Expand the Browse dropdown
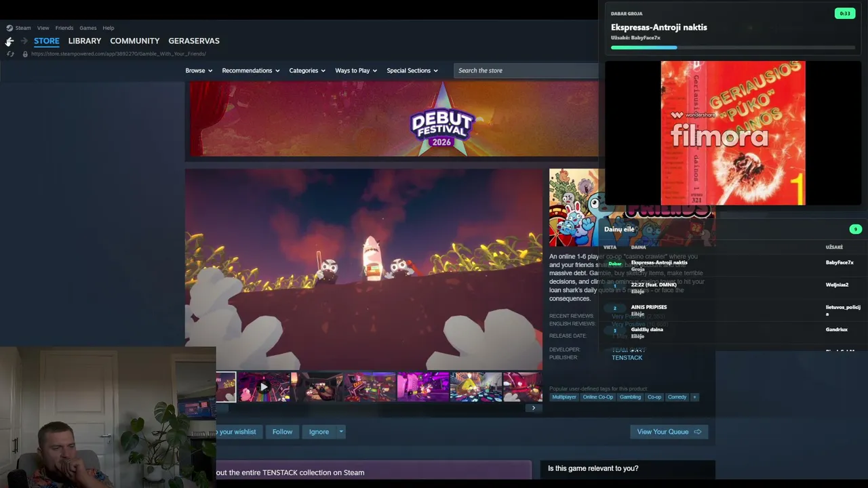The width and height of the screenshot is (868, 488). pyautogui.click(x=199, y=70)
